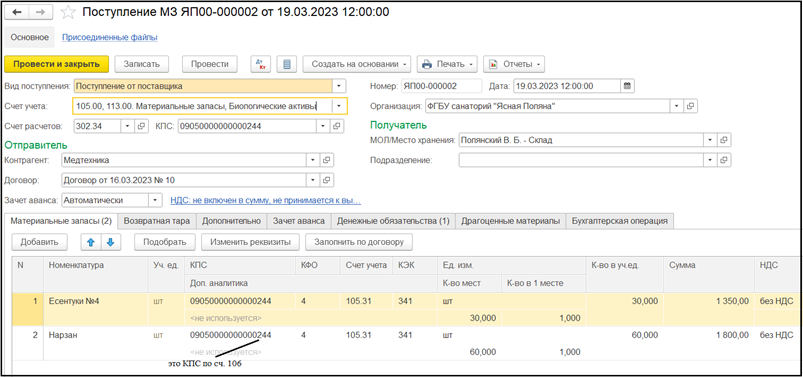Image resolution: width=803 pixels, height=377 pixels.
Task: Select the Нарзан nomenclature cell
Action: click(95, 343)
